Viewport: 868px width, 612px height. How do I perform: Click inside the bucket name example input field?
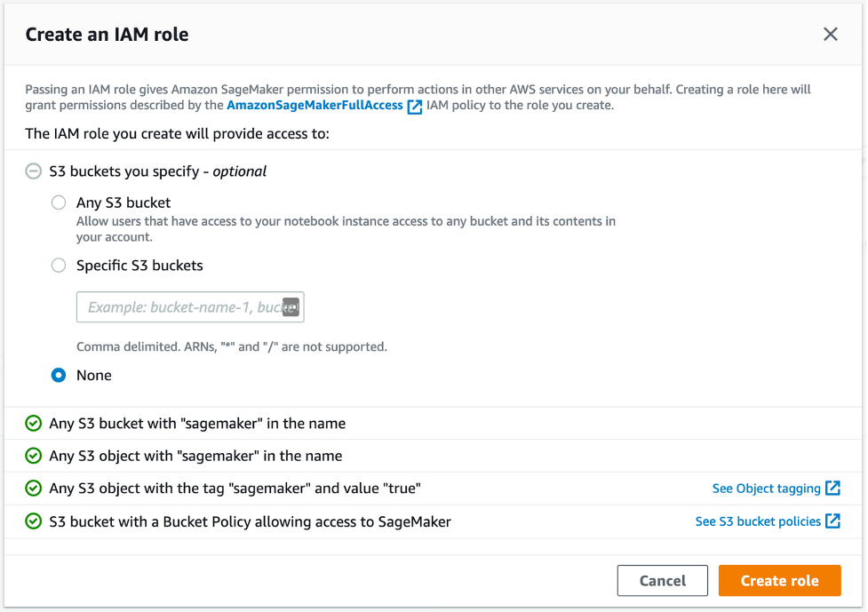point(178,306)
